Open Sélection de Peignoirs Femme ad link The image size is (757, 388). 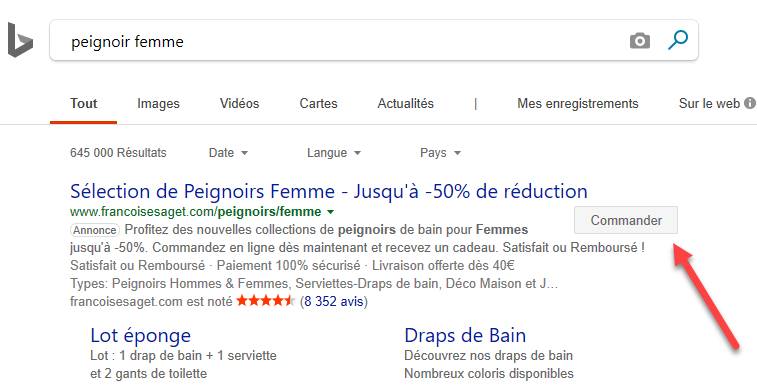pyautogui.click(x=329, y=192)
